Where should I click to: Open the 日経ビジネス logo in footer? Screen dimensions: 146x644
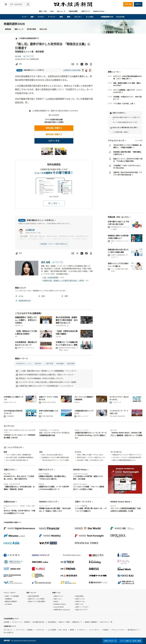96,555
